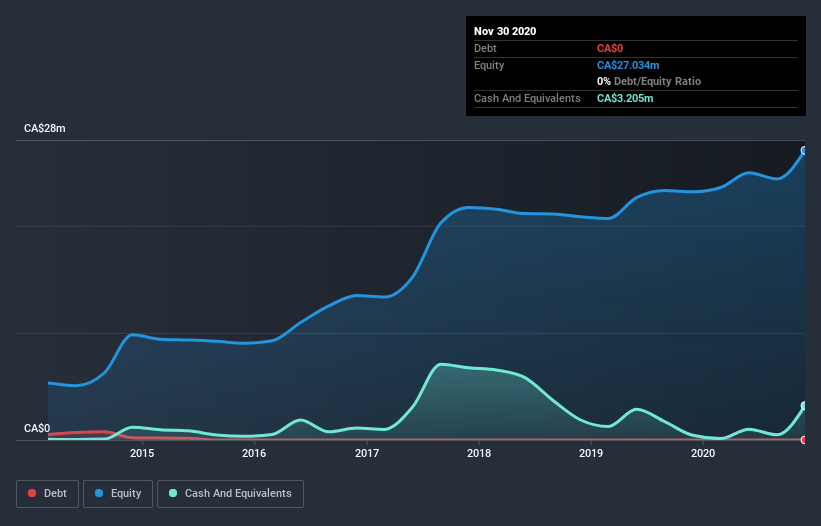The width and height of the screenshot is (821, 526).
Task: Click the blue Equity endpoint marker
Action: [x=805, y=151]
